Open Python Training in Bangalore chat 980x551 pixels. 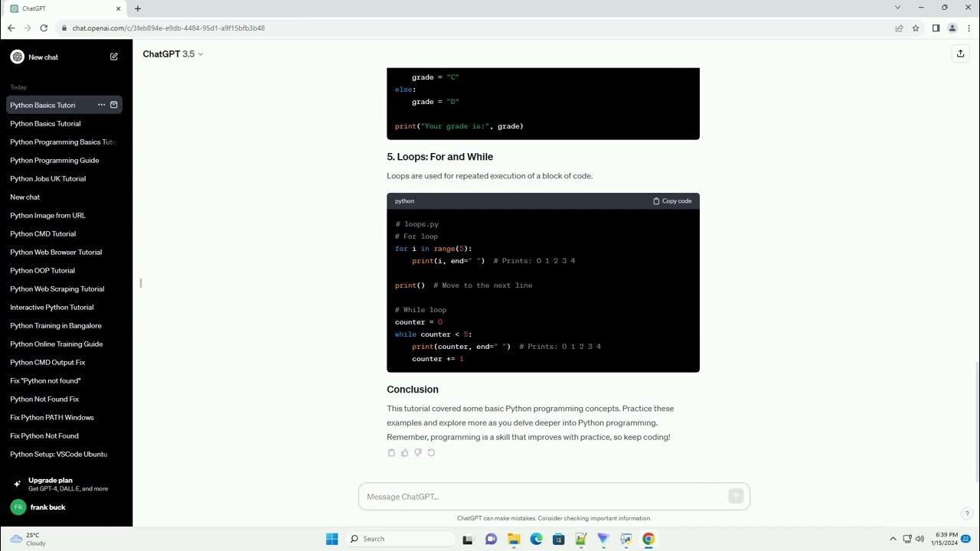[x=66, y=325]
